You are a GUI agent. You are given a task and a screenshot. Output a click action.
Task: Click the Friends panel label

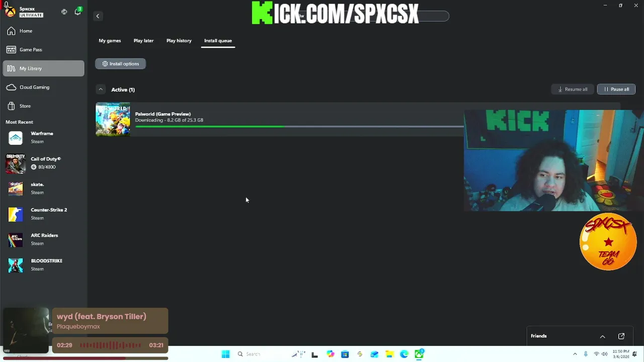(x=538, y=336)
